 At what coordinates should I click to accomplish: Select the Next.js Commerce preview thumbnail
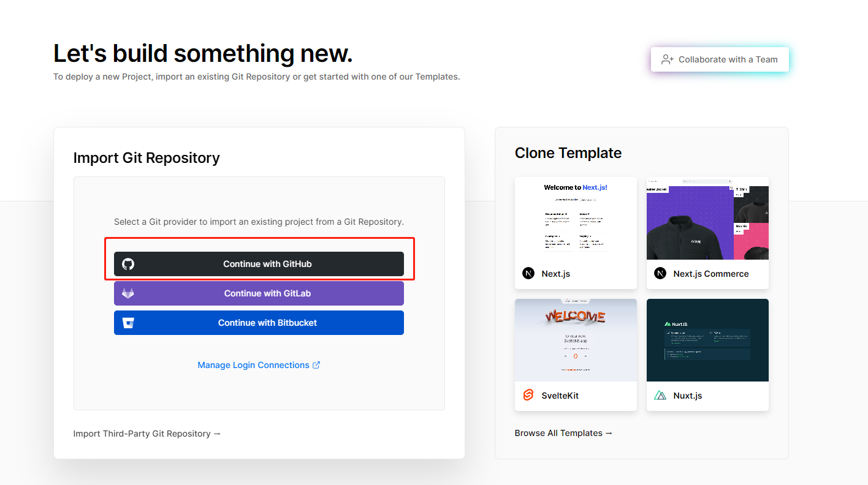click(x=707, y=218)
